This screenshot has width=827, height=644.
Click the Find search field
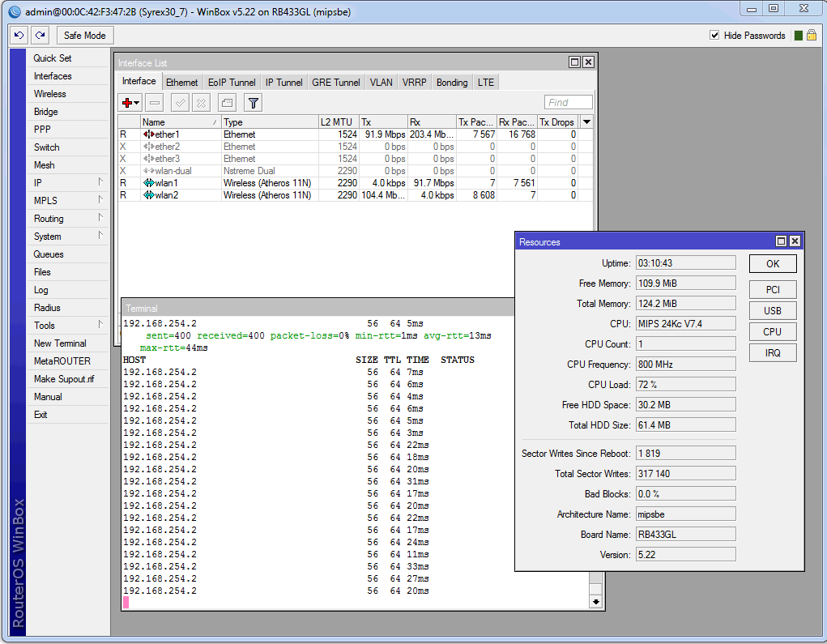568,102
